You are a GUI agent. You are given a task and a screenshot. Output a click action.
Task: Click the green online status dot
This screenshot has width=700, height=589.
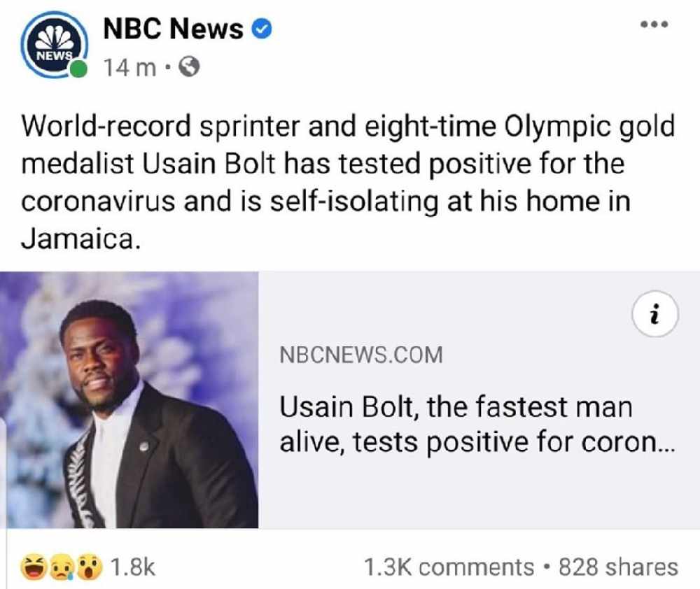tap(78, 69)
